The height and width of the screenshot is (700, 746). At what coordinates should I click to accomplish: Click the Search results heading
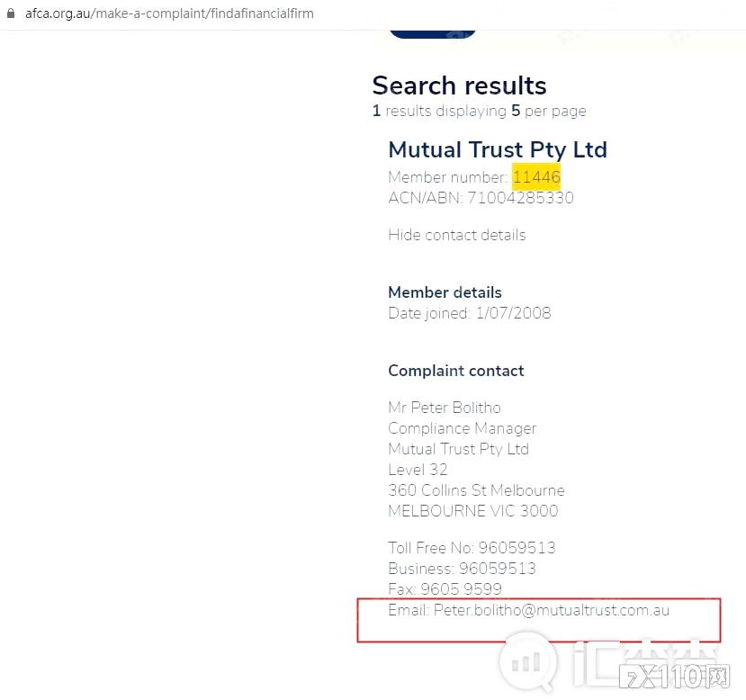coord(459,85)
